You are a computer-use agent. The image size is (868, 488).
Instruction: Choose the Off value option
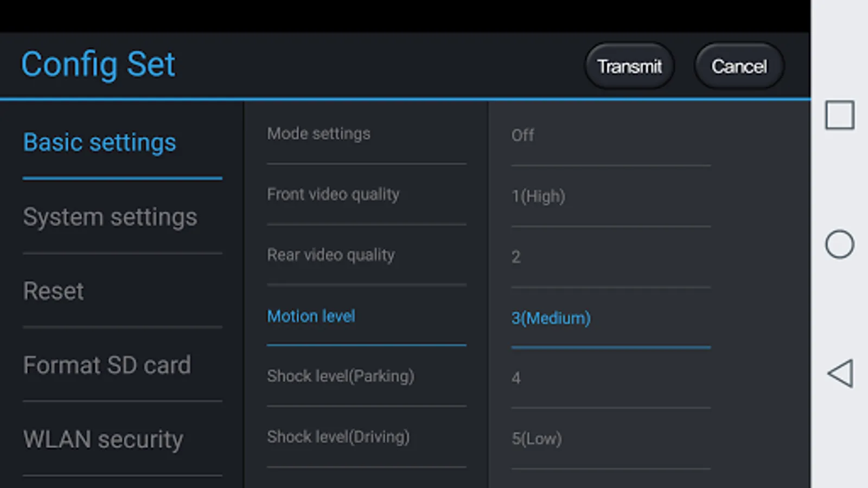(523, 135)
